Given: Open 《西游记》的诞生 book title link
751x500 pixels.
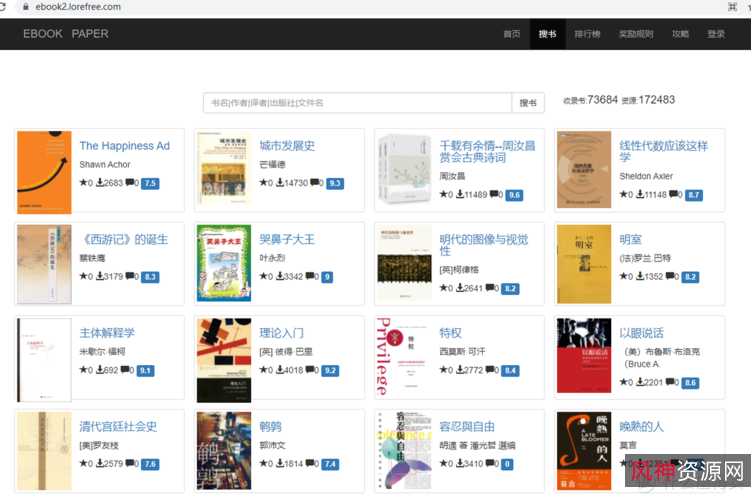Looking at the screenshot, I should [123, 240].
